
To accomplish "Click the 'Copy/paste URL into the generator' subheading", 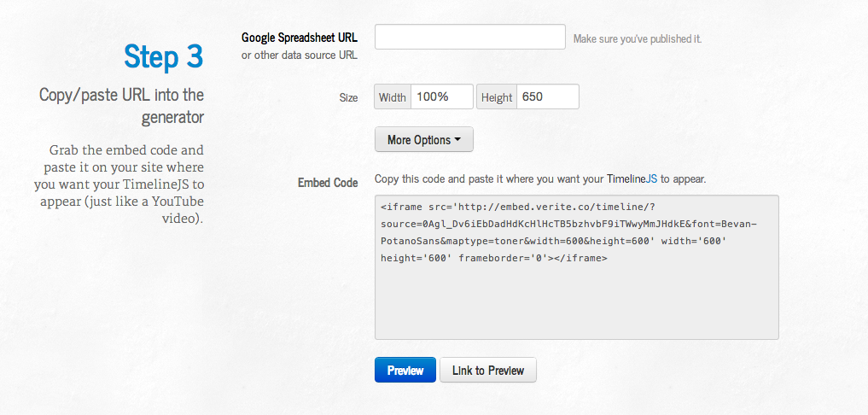I will tap(122, 105).
